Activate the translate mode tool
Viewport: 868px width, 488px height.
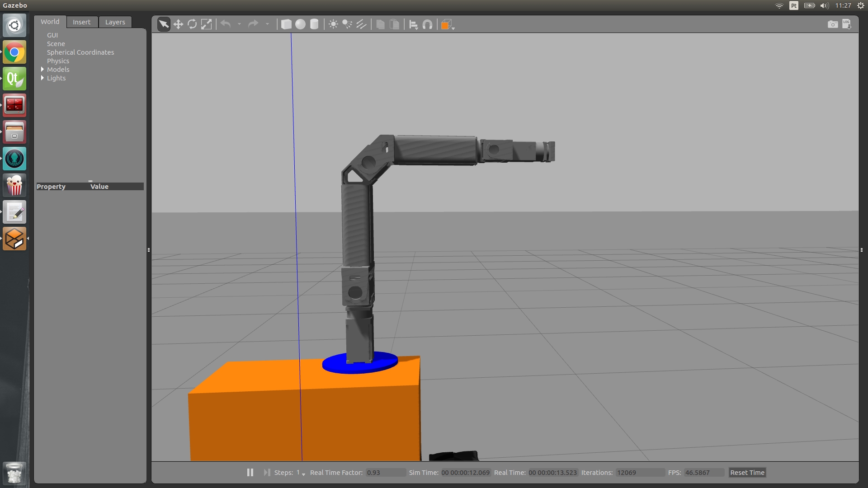coord(178,24)
